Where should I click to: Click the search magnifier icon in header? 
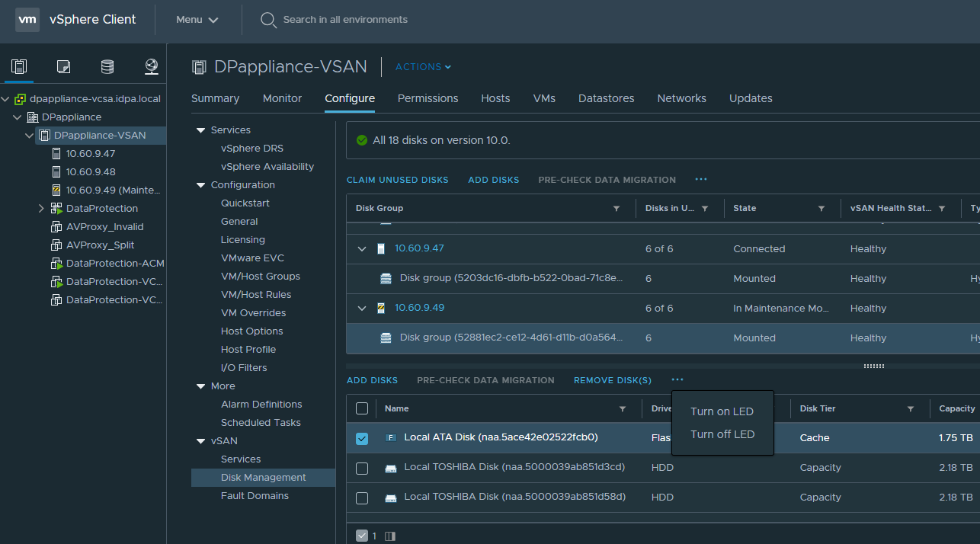[x=268, y=20]
